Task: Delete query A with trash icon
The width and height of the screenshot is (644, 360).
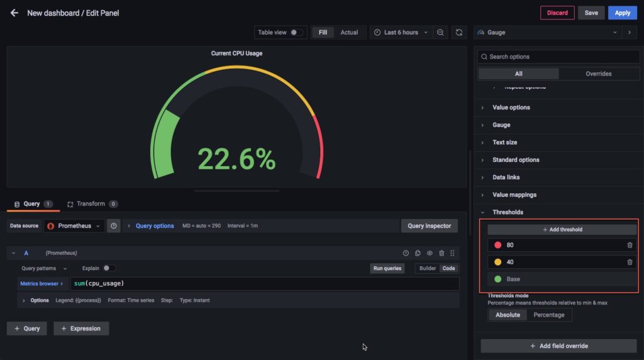Action: 441,253
